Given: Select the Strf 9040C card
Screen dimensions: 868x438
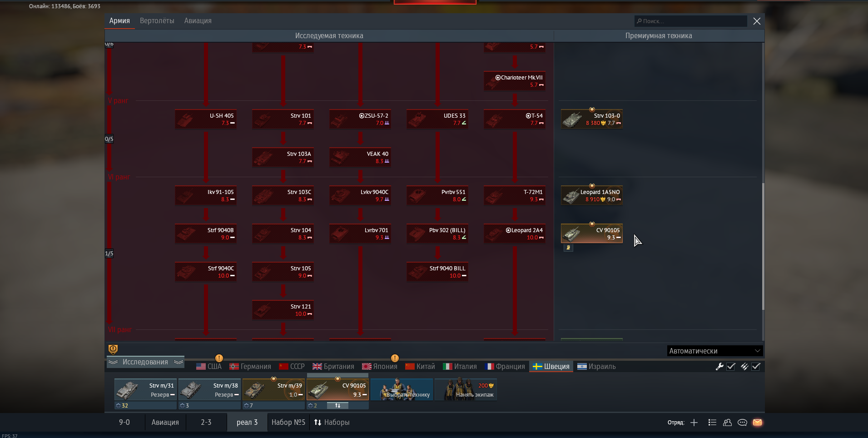Looking at the screenshot, I should [x=206, y=272].
